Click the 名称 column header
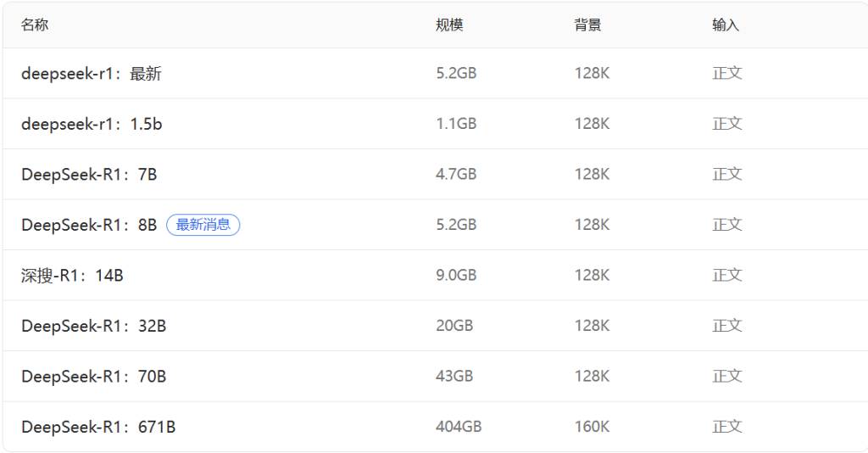 [35, 25]
